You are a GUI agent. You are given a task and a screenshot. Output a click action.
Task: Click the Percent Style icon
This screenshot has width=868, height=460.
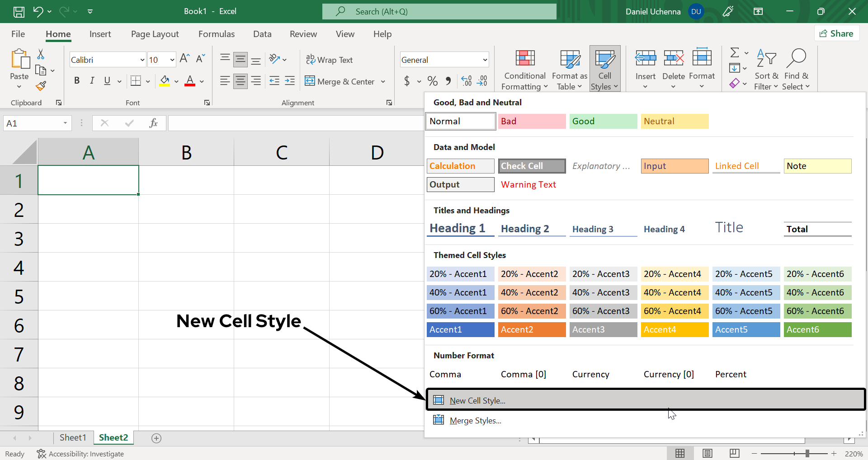tap(432, 81)
